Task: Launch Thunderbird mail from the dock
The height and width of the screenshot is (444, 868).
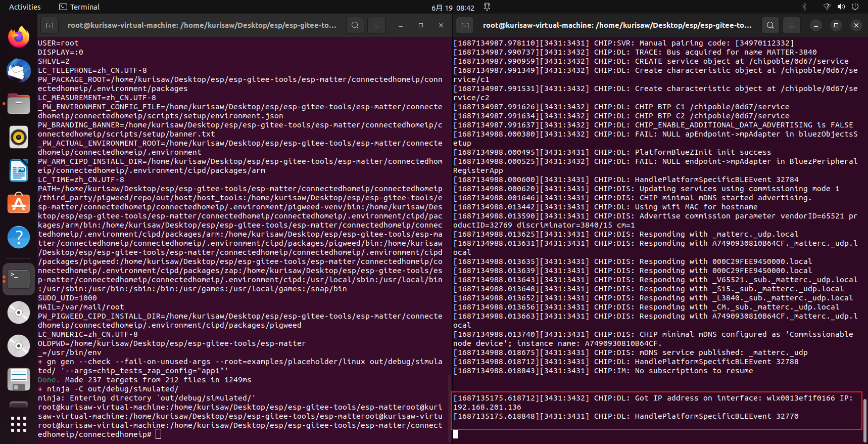Action: [x=19, y=70]
